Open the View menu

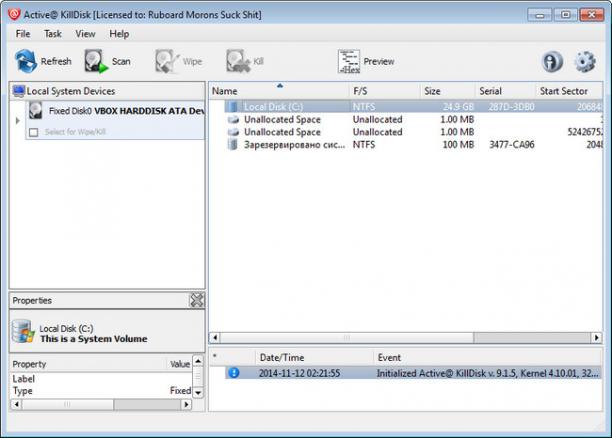pyautogui.click(x=85, y=34)
